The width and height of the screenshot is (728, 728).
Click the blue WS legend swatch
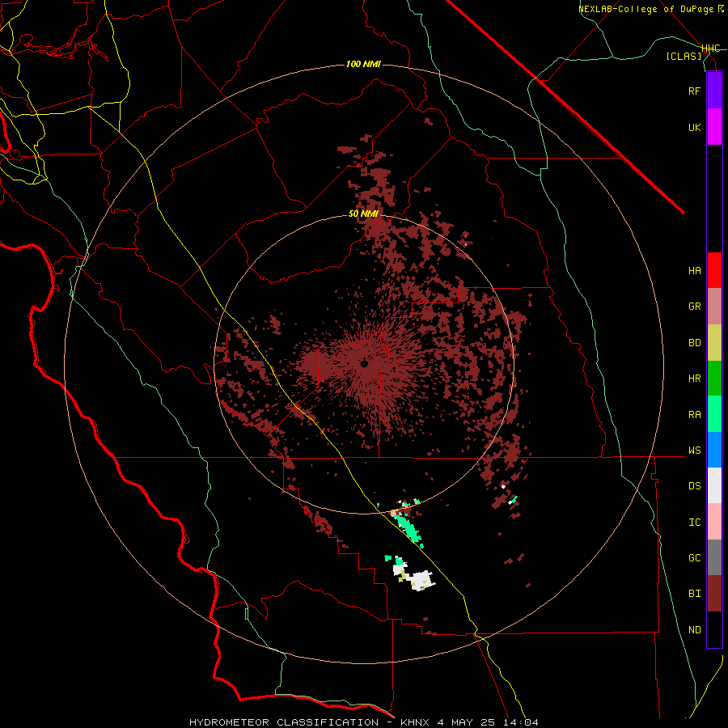(x=714, y=450)
